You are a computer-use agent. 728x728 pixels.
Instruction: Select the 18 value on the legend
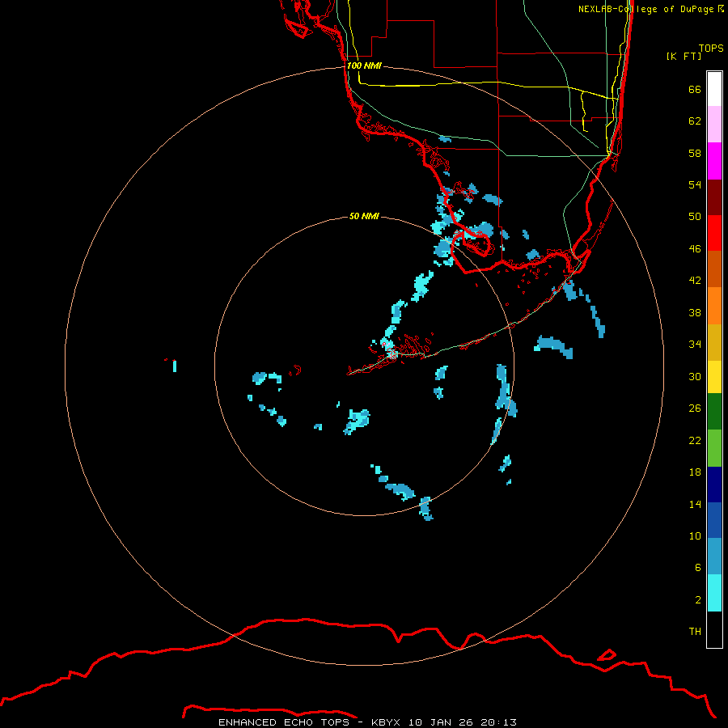[x=695, y=472]
